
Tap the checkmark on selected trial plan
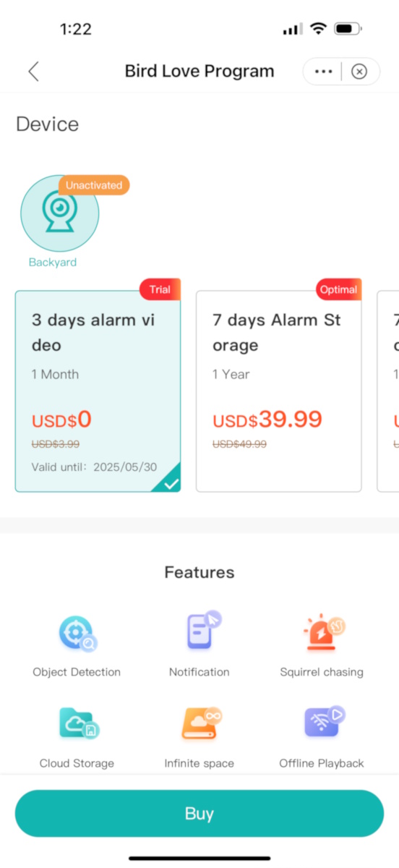pyautogui.click(x=171, y=484)
